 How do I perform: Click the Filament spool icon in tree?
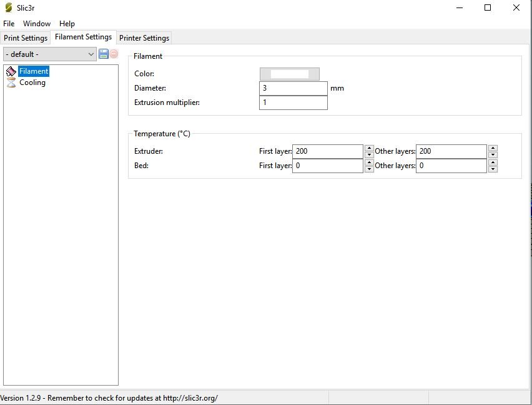[11, 71]
